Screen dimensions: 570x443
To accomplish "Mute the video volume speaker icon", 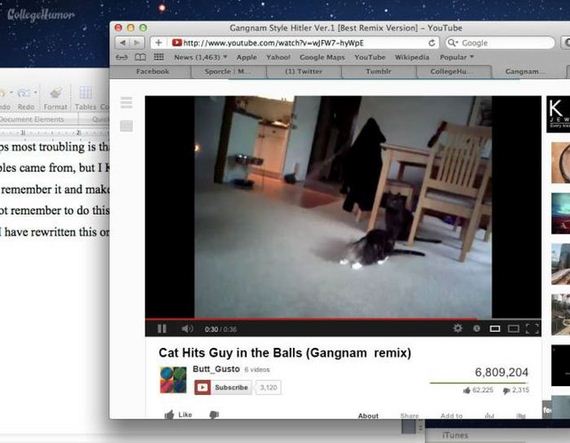I will [187, 329].
